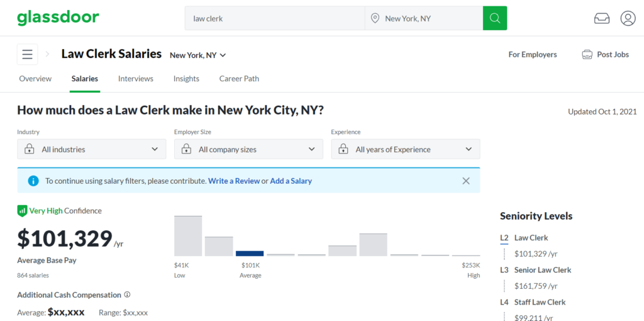Click the Very High Confidence shield icon
The image size is (644, 321).
[x=22, y=211]
